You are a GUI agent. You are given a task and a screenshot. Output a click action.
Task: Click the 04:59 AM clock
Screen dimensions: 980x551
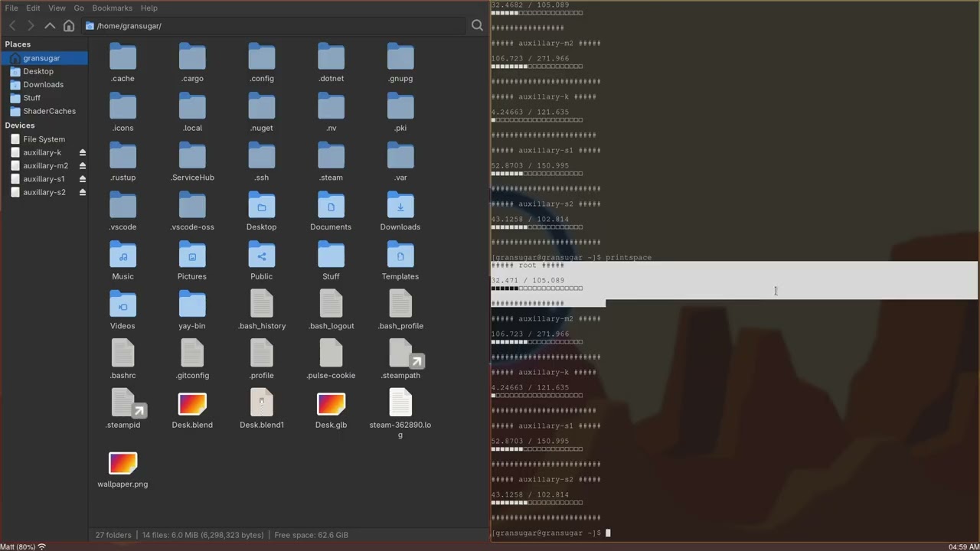pos(963,546)
